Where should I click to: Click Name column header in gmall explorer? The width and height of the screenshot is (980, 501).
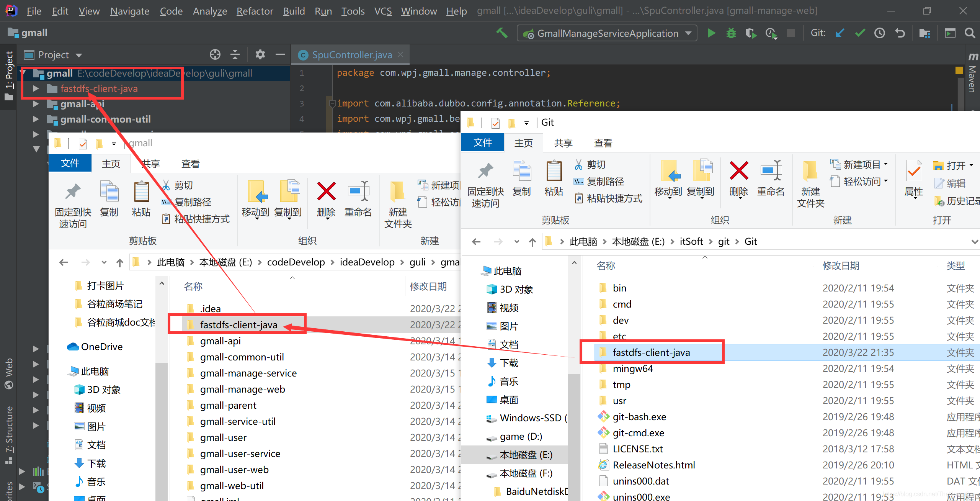(193, 286)
